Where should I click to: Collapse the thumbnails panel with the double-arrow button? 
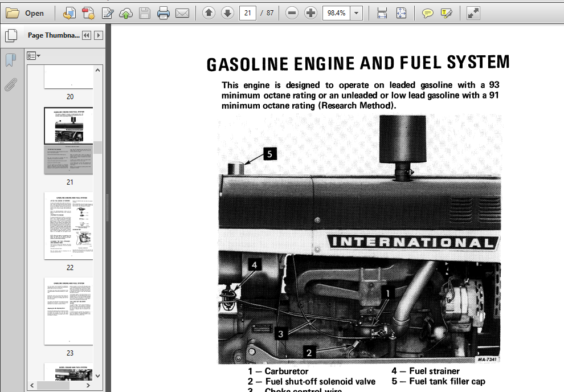87,35
